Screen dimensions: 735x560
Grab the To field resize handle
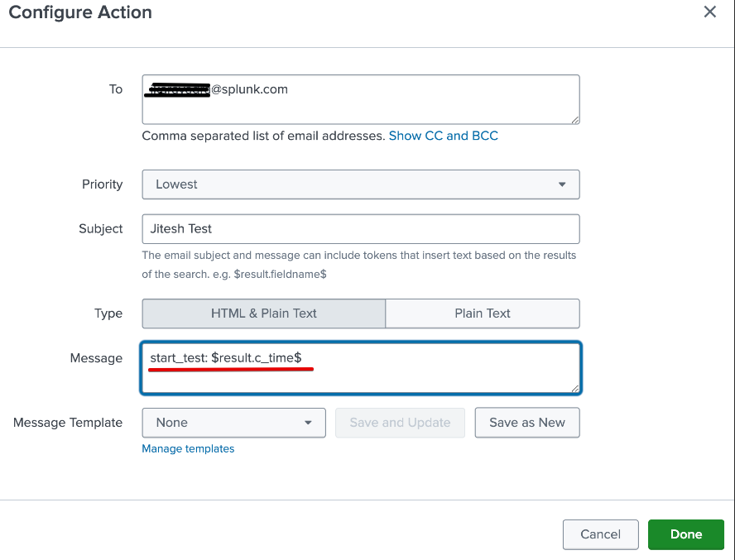click(574, 119)
